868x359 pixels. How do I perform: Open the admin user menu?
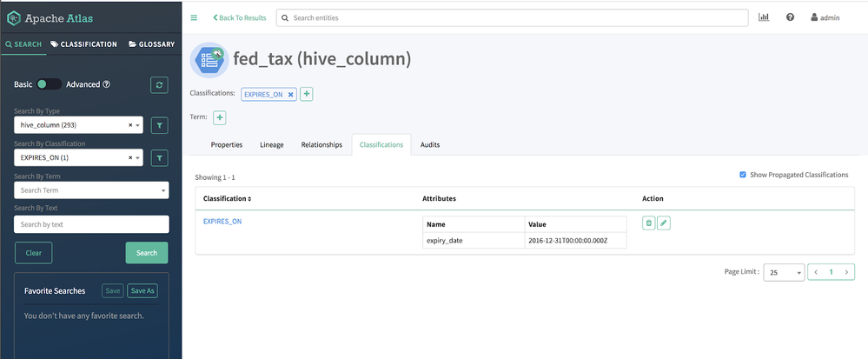pyautogui.click(x=825, y=17)
